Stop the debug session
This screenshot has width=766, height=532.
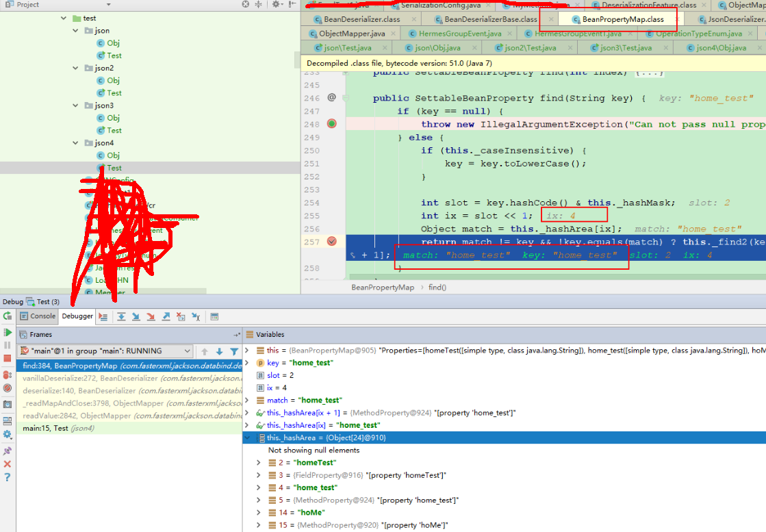(8, 359)
